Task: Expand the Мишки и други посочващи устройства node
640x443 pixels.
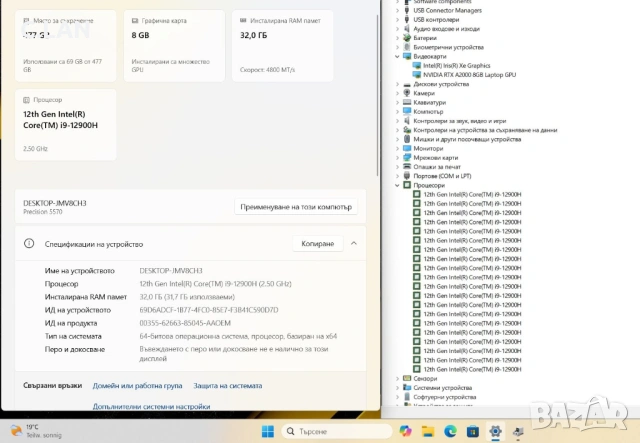Action: click(x=397, y=139)
